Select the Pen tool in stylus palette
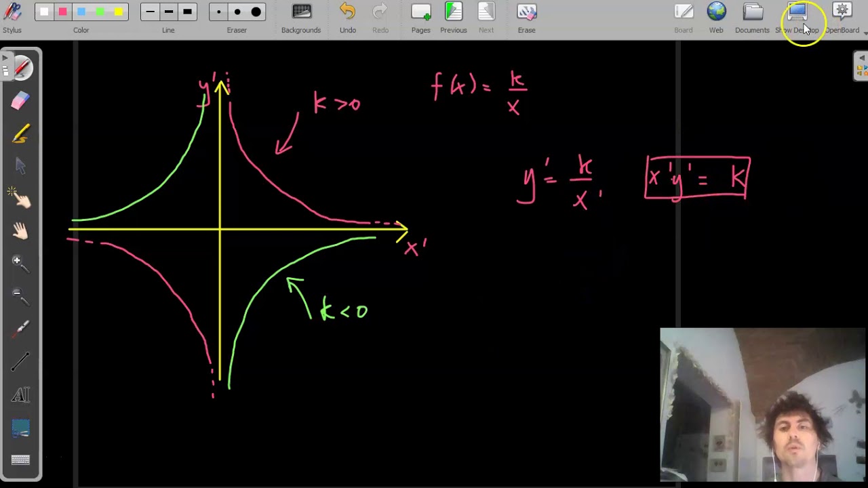Image resolution: width=868 pixels, height=488 pixels. coord(20,68)
